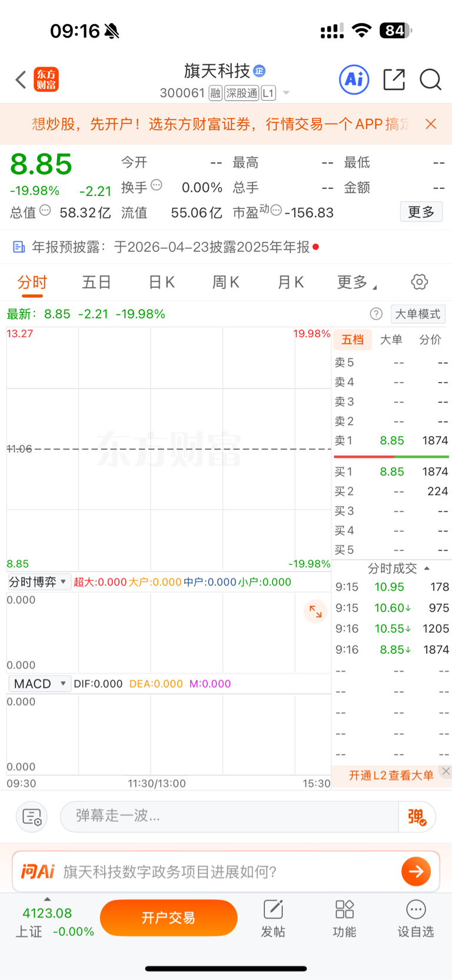The image size is (452, 980).
Task: Open the 分时博弈 indicator dropdown
Action: (39, 582)
